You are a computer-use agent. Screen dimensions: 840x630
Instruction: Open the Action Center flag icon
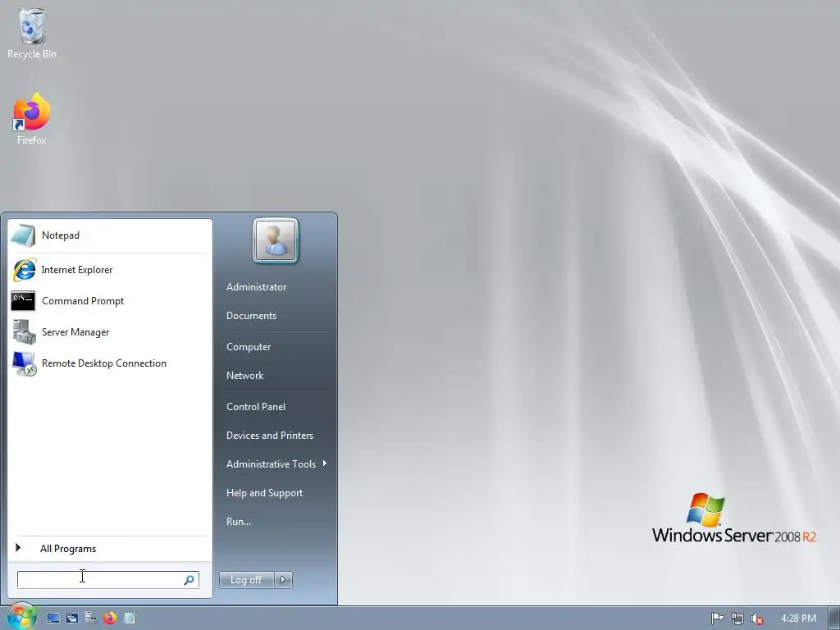[717, 619]
